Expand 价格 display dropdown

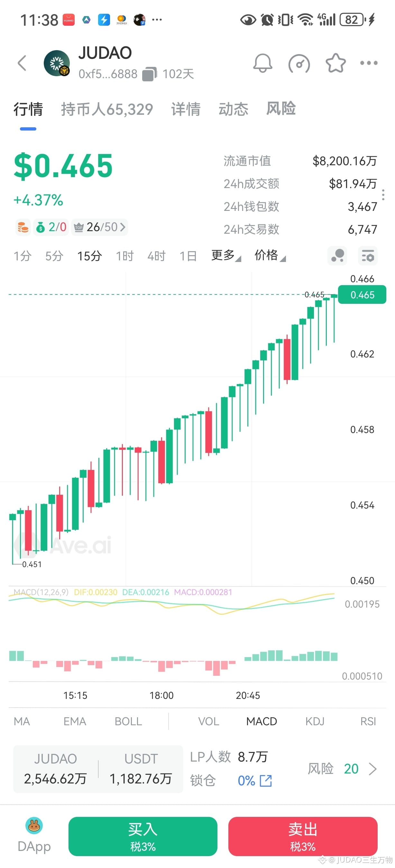270,255
